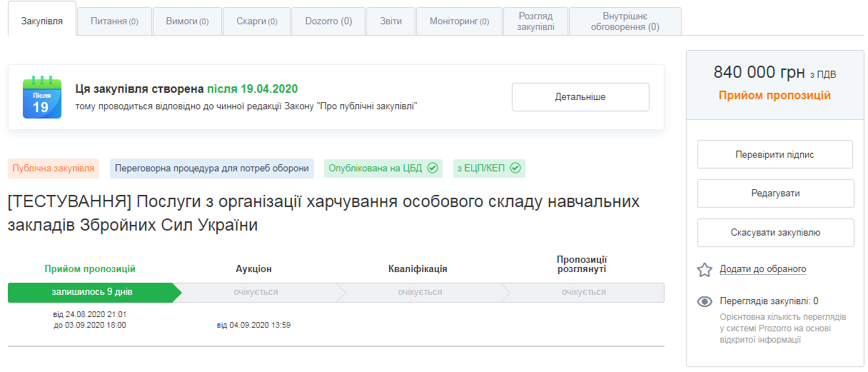Open the Скарги tab

click(x=256, y=21)
